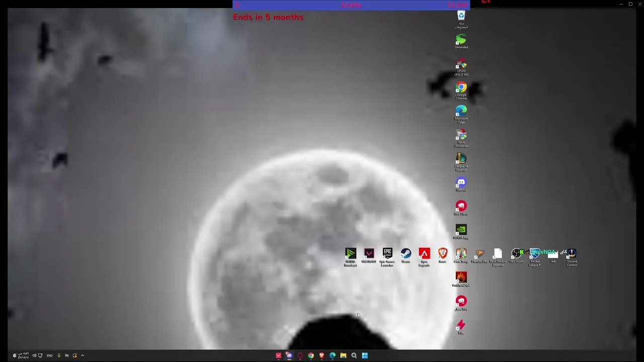Open the NVIDIA App desktop shortcut

click(461, 231)
